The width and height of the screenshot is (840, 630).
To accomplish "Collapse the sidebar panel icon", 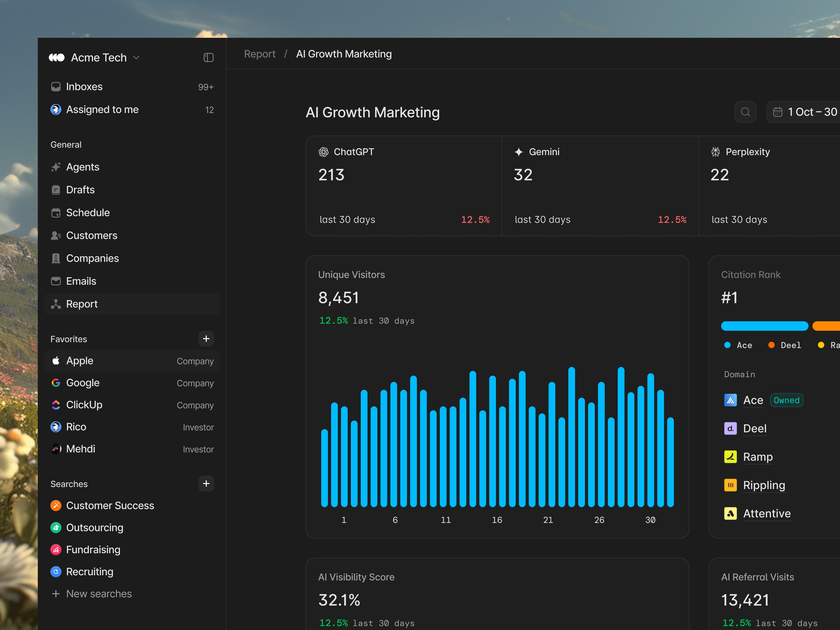I will (208, 57).
